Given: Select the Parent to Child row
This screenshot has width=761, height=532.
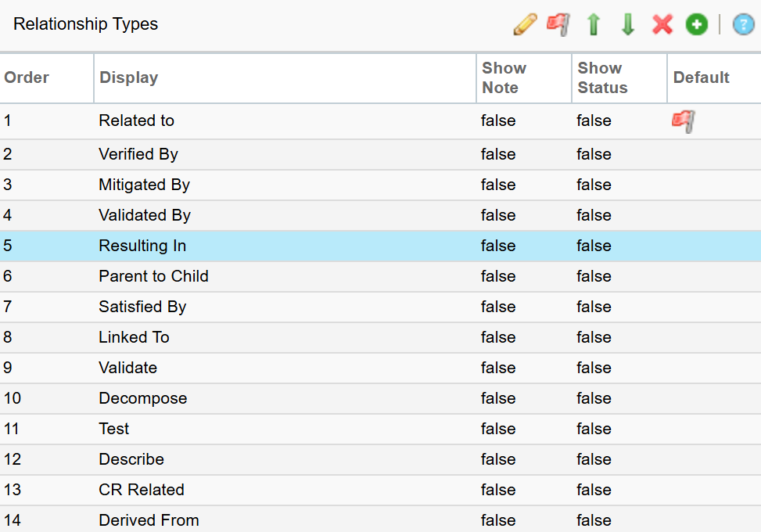Looking at the screenshot, I should (380, 276).
